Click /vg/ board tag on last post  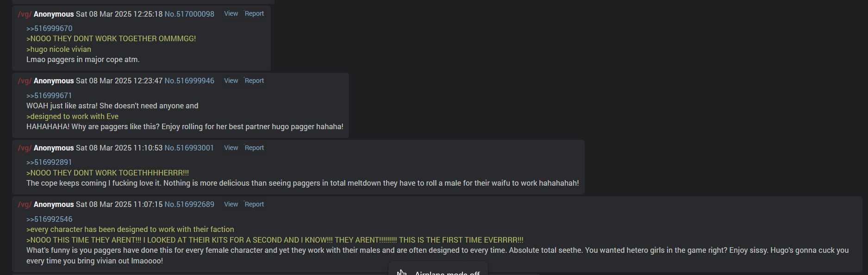(x=25, y=204)
